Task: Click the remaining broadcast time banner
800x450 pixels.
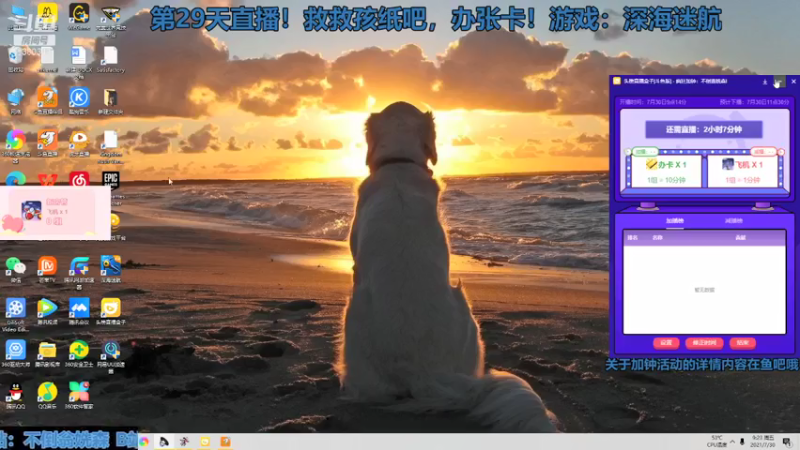Action: coord(704,130)
